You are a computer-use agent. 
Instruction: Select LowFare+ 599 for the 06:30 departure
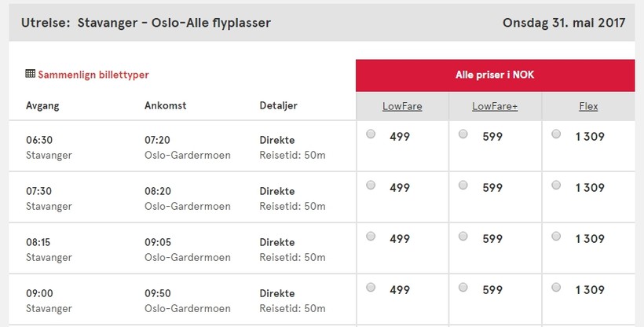pos(463,134)
